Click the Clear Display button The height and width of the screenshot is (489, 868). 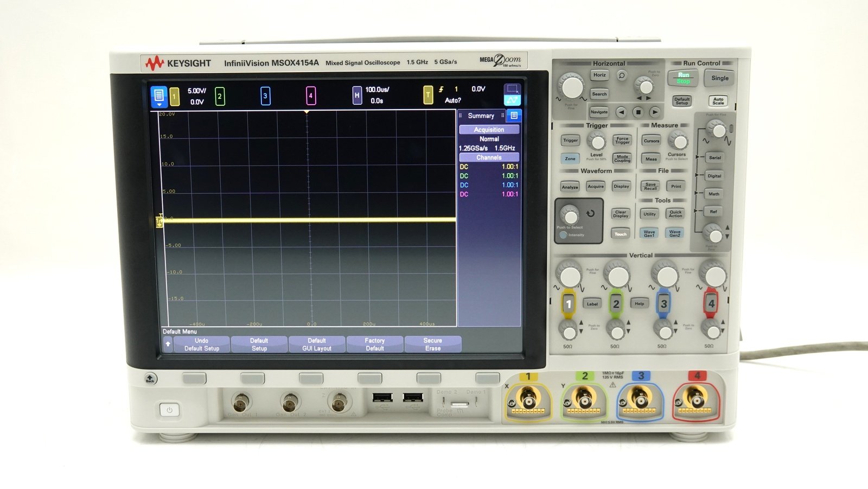[x=621, y=214]
